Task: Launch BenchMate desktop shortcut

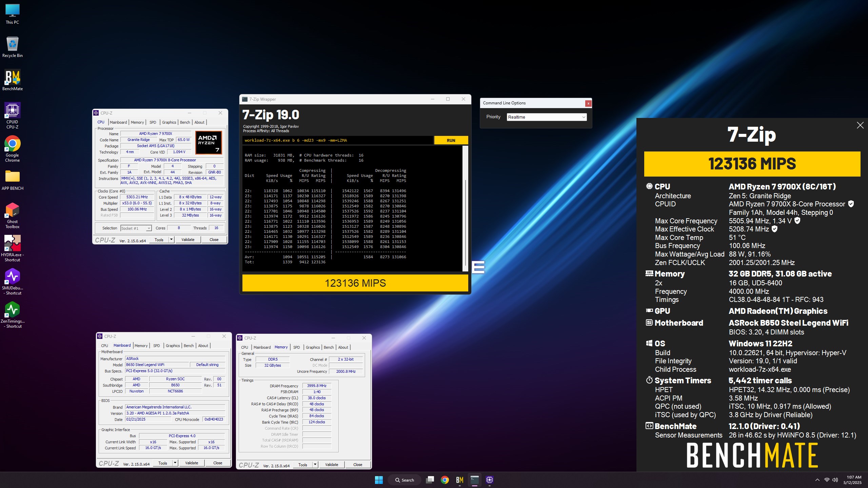Action: (x=13, y=80)
